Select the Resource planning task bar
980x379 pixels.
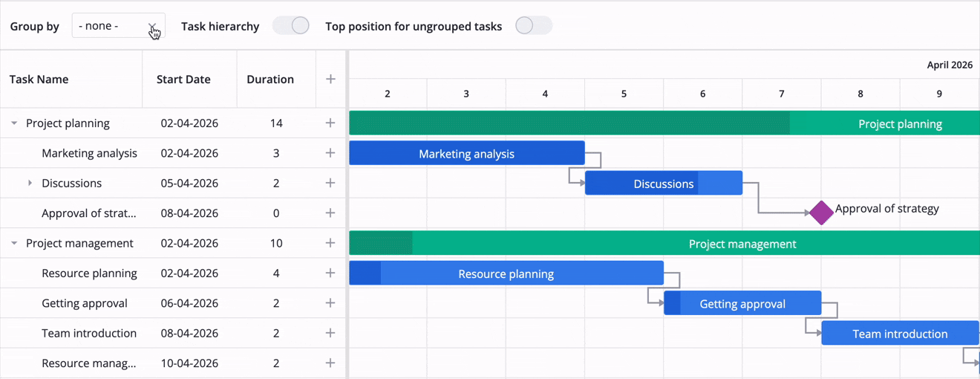[x=506, y=273]
